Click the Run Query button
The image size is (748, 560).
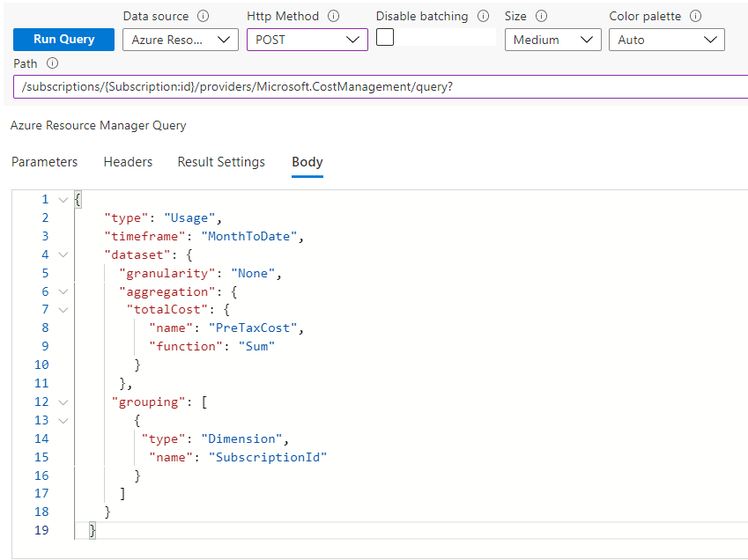64,40
